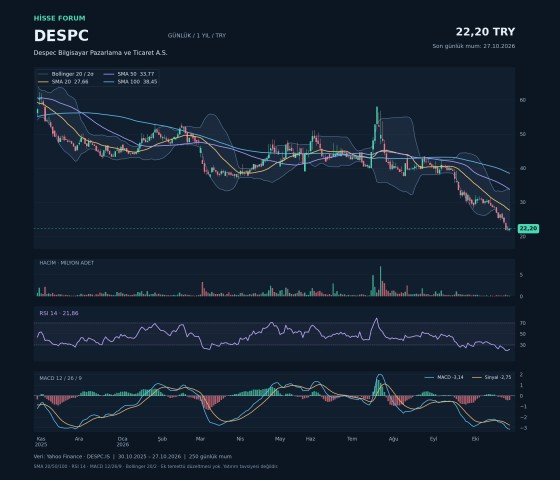Screen dimensions: 560x480
Task: Click the 250 günlük mum footer text
Action: click(x=210, y=456)
